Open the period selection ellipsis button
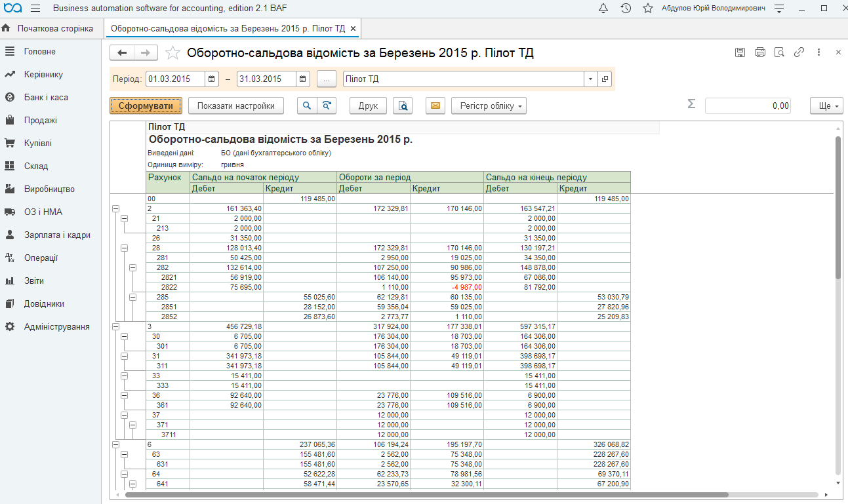Screen dimensions: 848x504 (326, 79)
